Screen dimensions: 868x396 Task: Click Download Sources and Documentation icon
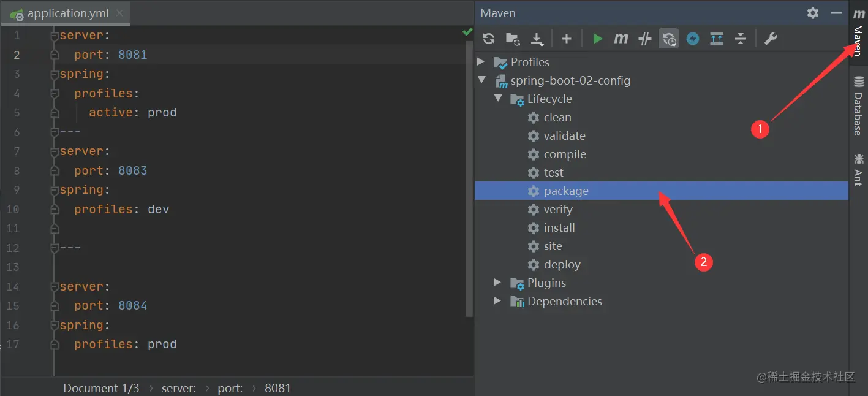coord(537,39)
